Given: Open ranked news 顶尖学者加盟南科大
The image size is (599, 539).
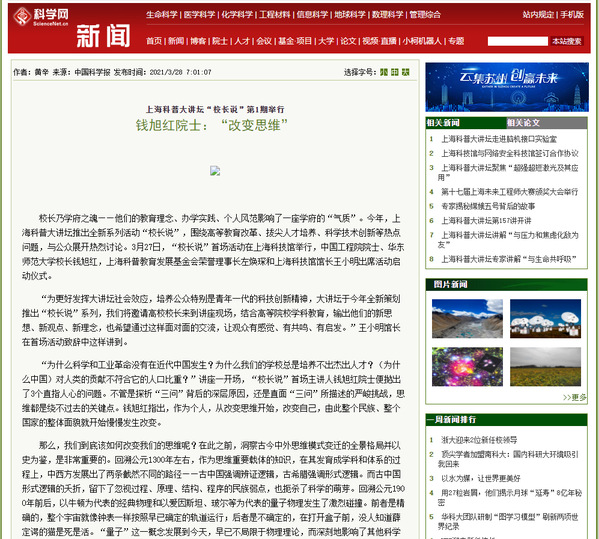Looking at the screenshot, I should click(x=508, y=459).
